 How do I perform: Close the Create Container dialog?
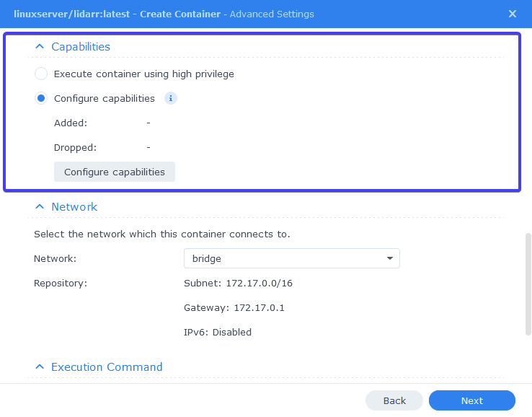pos(513,14)
